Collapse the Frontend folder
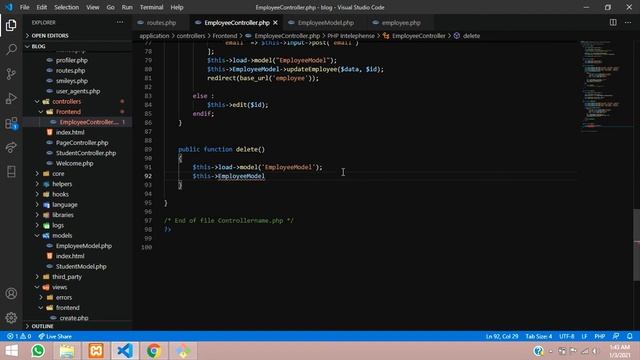Viewport: 640px width, 360px height. tap(68, 112)
